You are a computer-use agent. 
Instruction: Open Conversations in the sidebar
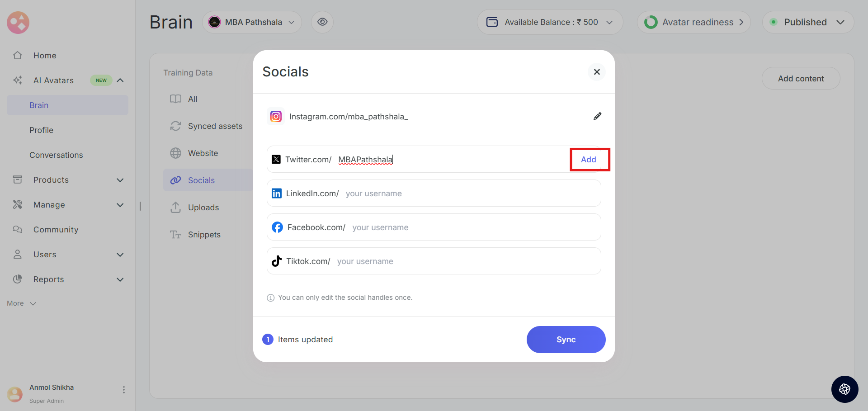[56, 155]
